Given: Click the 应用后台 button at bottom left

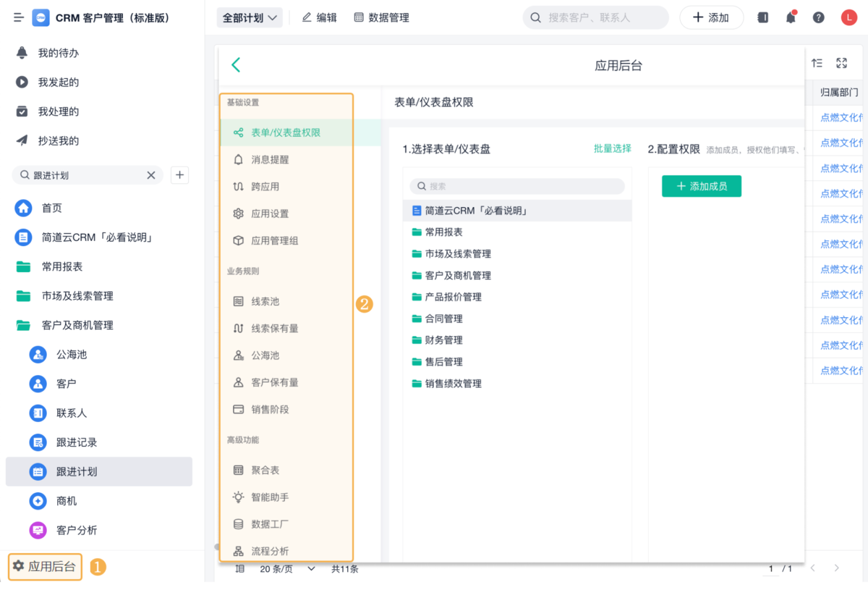Looking at the screenshot, I should tap(45, 567).
